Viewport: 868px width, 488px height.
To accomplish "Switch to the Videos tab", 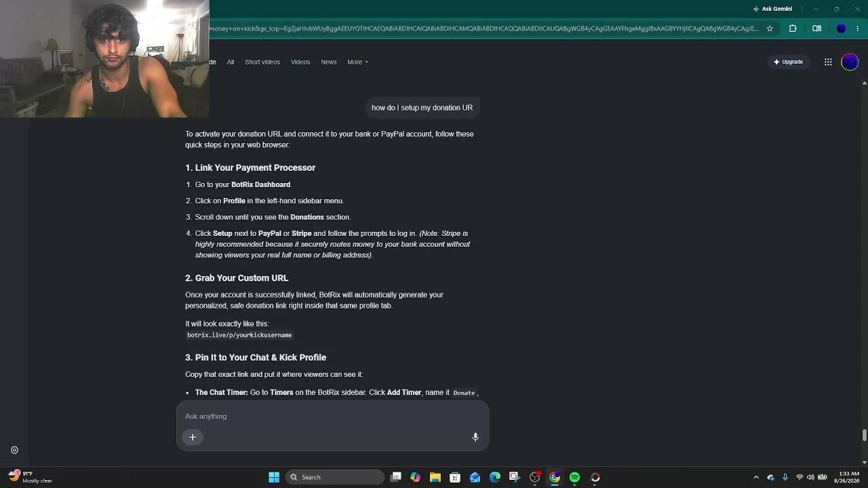I will (300, 62).
